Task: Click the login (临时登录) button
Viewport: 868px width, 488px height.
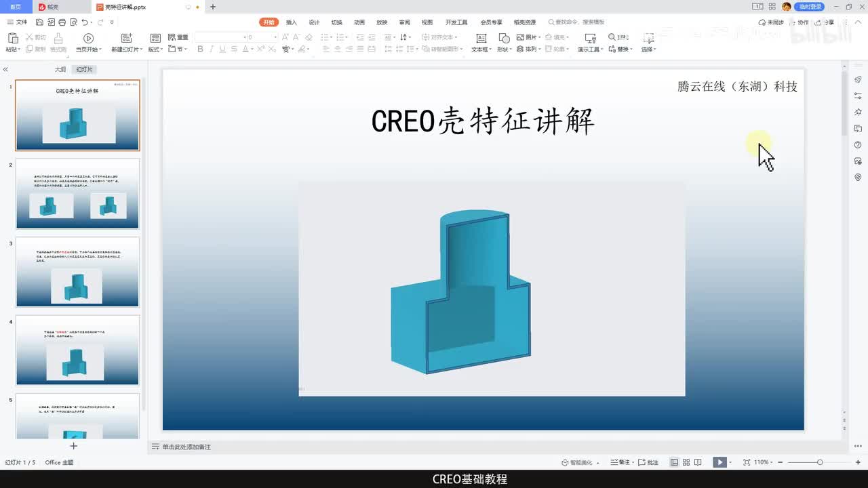Action: click(810, 7)
